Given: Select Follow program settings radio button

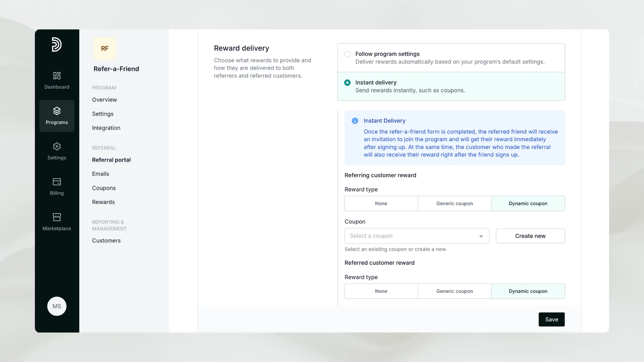Looking at the screenshot, I should [347, 54].
